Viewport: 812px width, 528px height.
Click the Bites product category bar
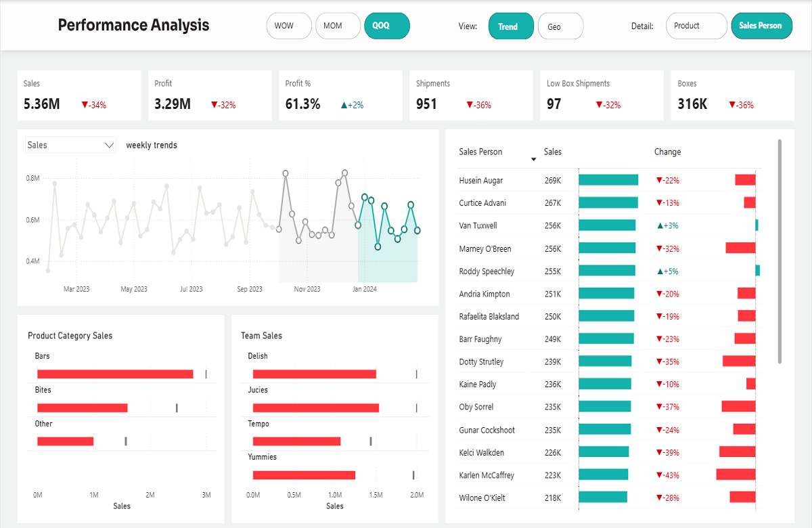83,408
